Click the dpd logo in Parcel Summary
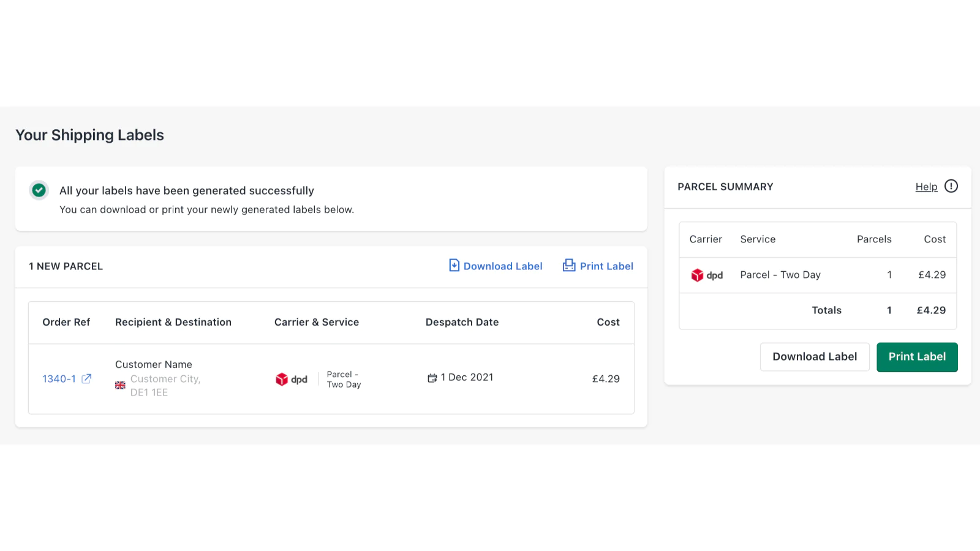Screen dimensions: 980x551 707,275
